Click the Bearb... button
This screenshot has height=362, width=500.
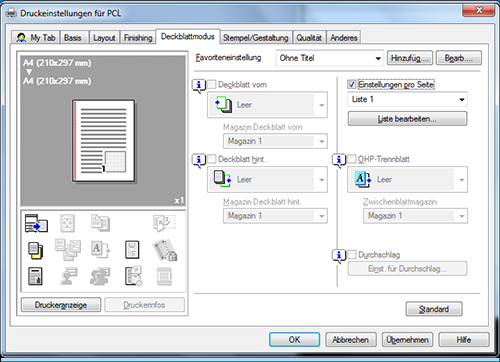coord(459,58)
